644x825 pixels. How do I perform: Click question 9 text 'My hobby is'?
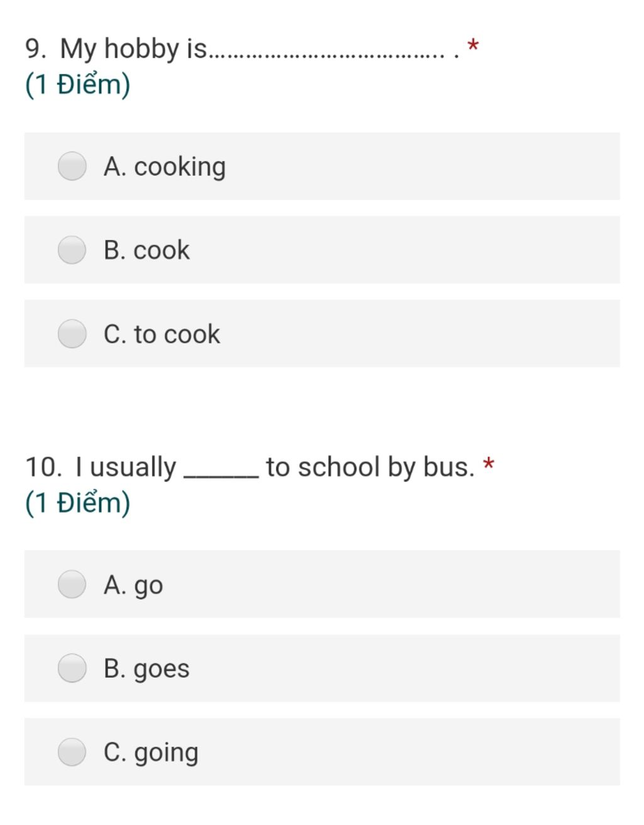(x=133, y=49)
